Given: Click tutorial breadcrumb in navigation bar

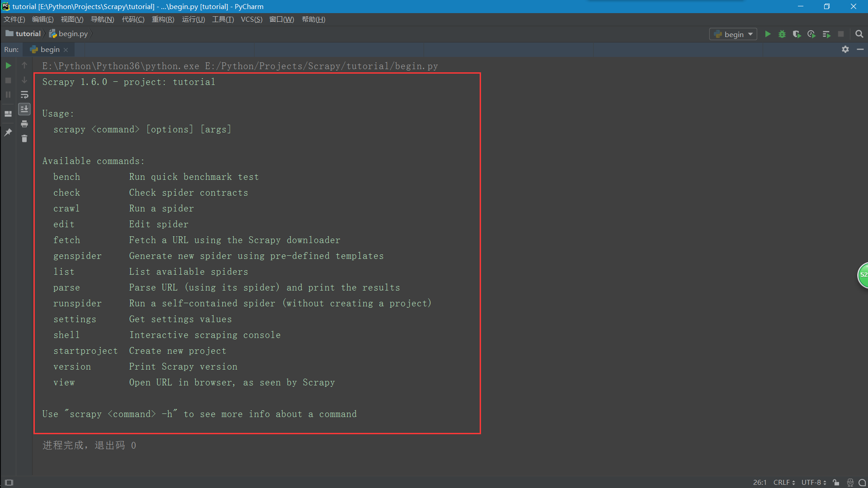Looking at the screenshot, I should coord(24,33).
